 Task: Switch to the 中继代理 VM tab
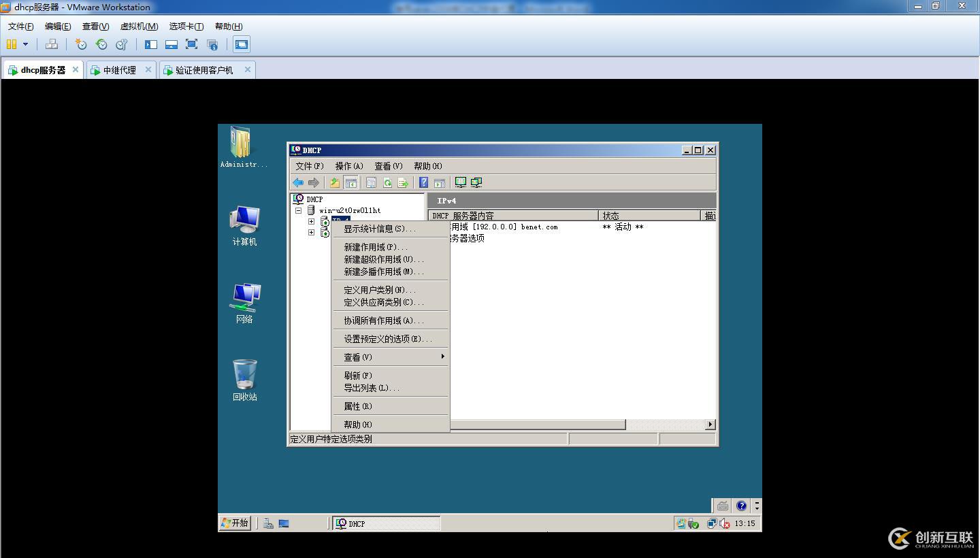click(120, 70)
